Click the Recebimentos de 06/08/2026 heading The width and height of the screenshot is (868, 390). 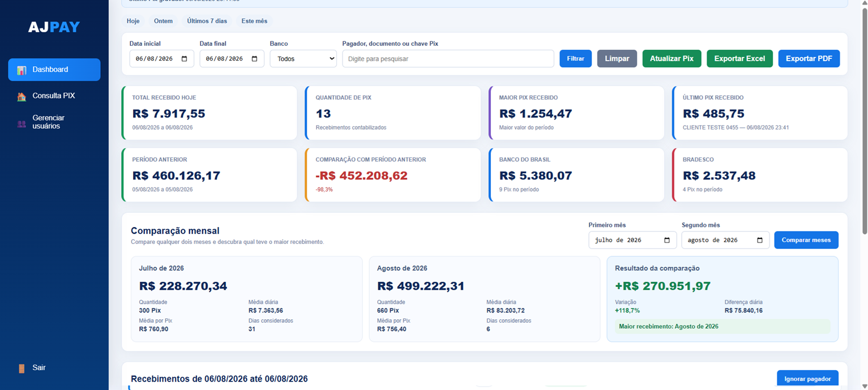point(219,379)
